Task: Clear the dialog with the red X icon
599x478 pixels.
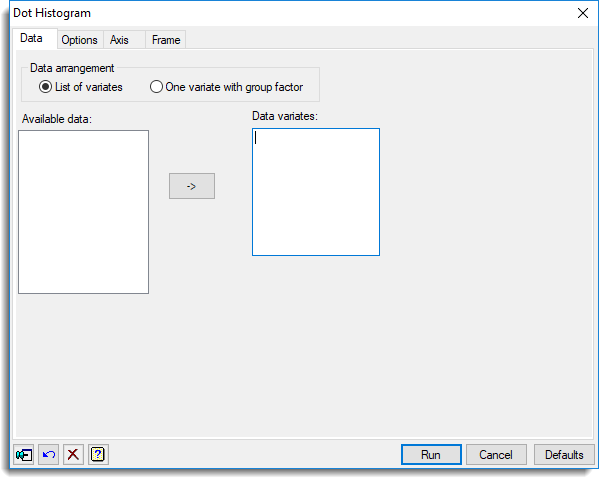Action: pos(73,455)
